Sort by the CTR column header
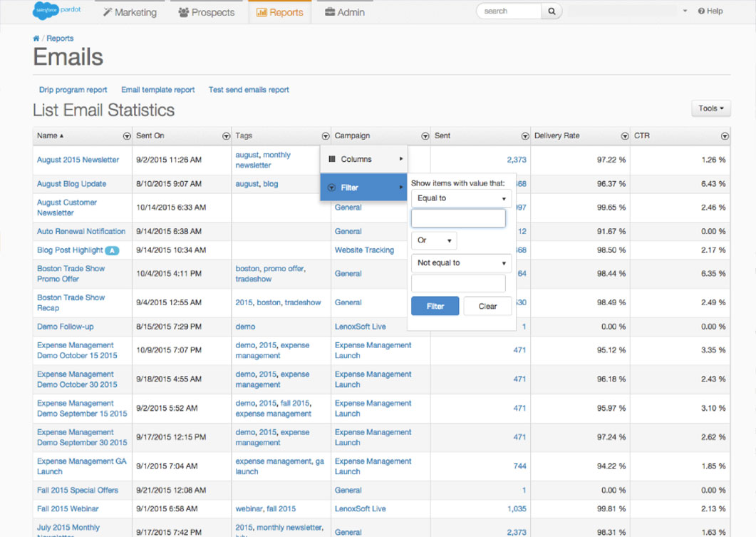 [642, 136]
